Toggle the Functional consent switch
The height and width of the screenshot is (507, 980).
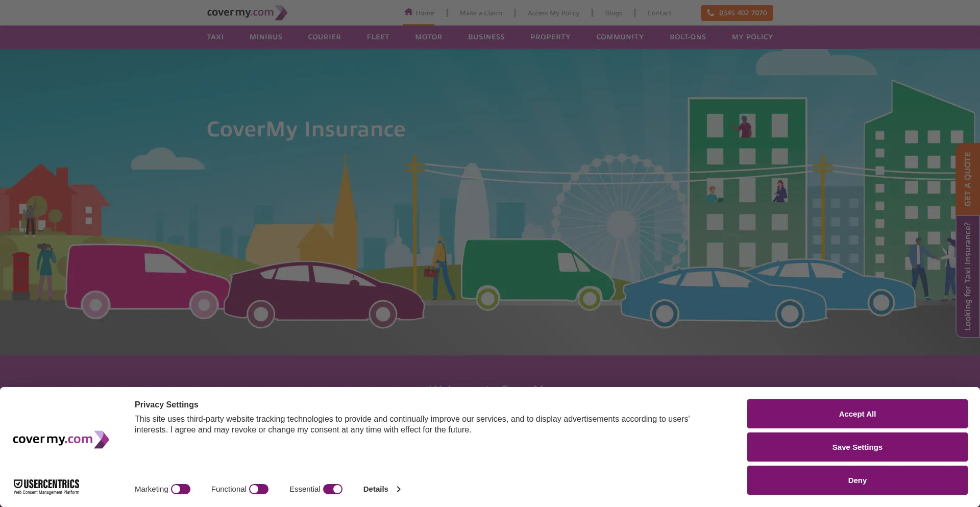click(x=259, y=489)
